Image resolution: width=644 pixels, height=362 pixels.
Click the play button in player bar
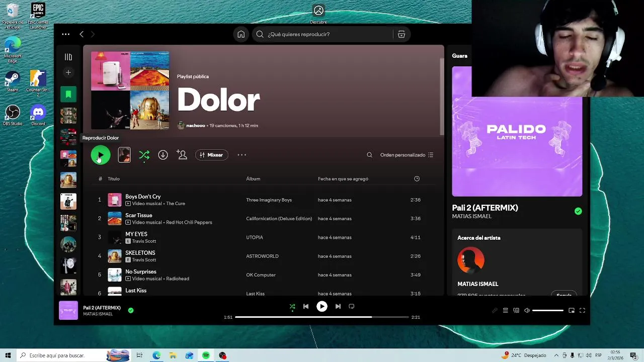click(x=322, y=306)
